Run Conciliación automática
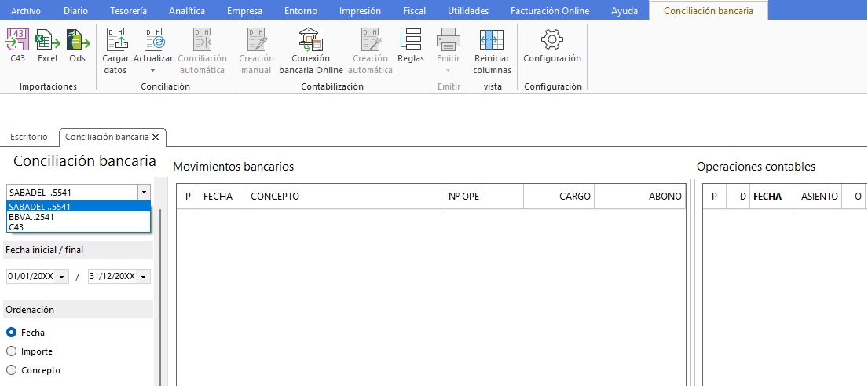 point(202,52)
